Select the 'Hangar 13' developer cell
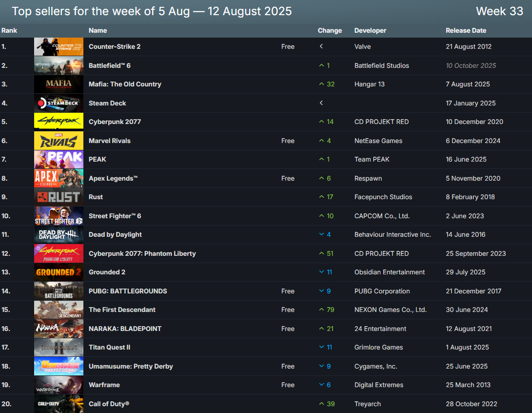The height and width of the screenshot is (413, 532). tap(370, 84)
